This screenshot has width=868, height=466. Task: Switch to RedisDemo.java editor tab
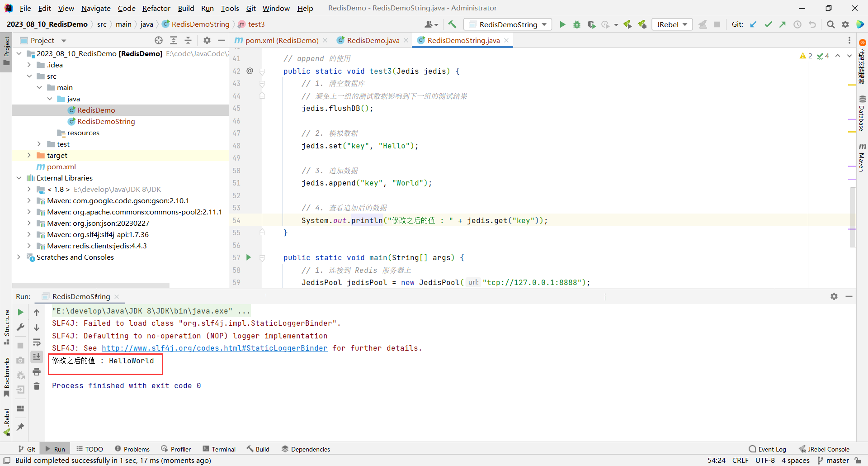[373, 40]
